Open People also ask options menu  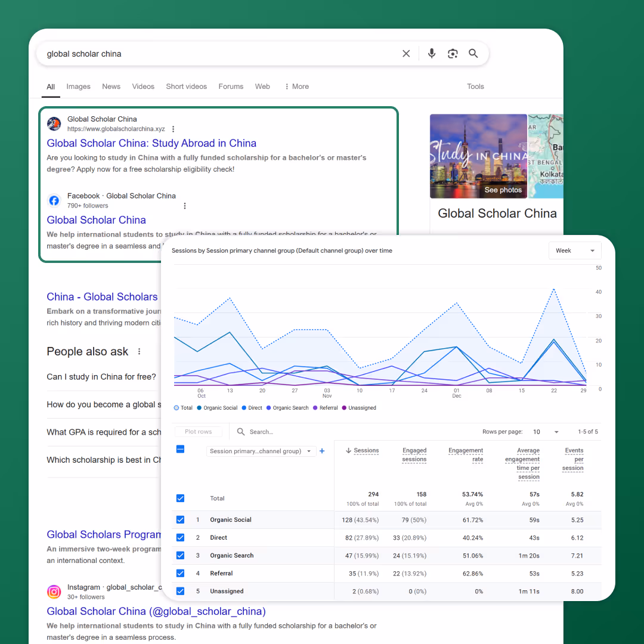point(139,352)
